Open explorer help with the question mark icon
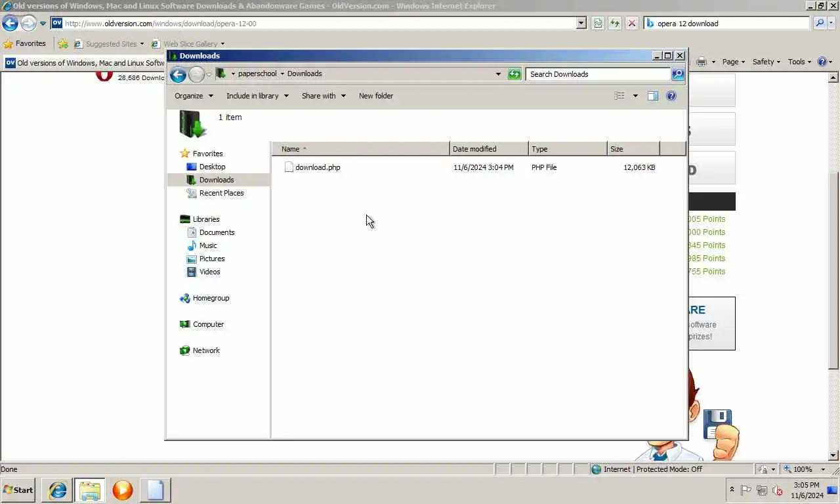840x504 pixels. tap(671, 96)
